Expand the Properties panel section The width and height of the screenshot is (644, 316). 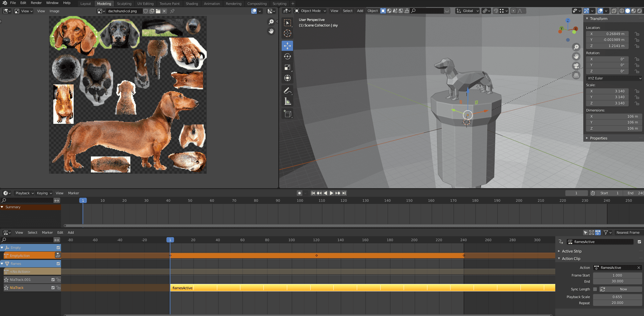click(x=598, y=138)
